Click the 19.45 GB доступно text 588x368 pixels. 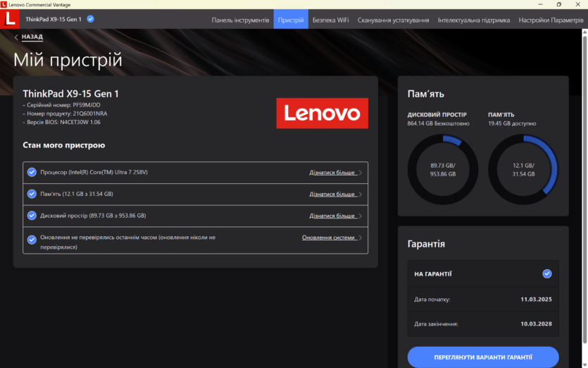click(512, 123)
